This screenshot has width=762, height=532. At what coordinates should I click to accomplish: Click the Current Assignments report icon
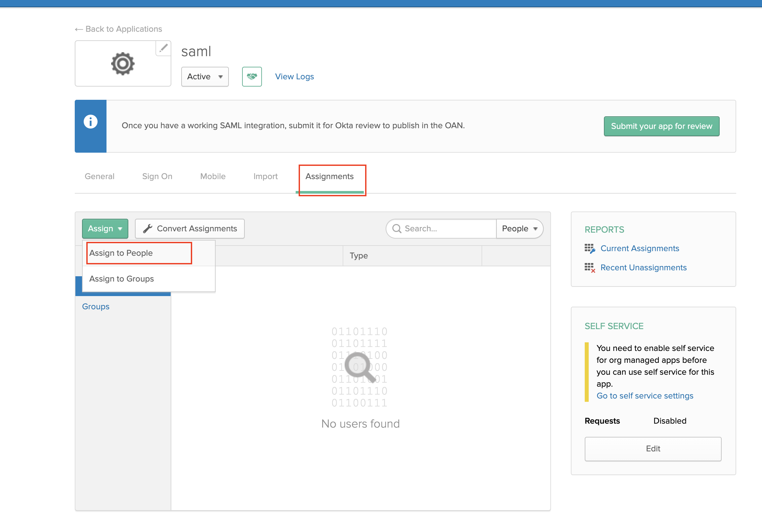click(589, 248)
